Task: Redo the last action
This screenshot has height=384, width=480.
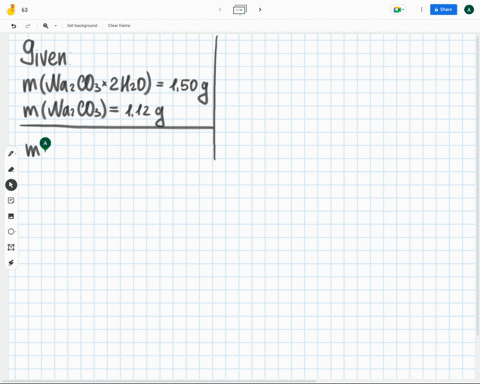Action: coord(28,26)
